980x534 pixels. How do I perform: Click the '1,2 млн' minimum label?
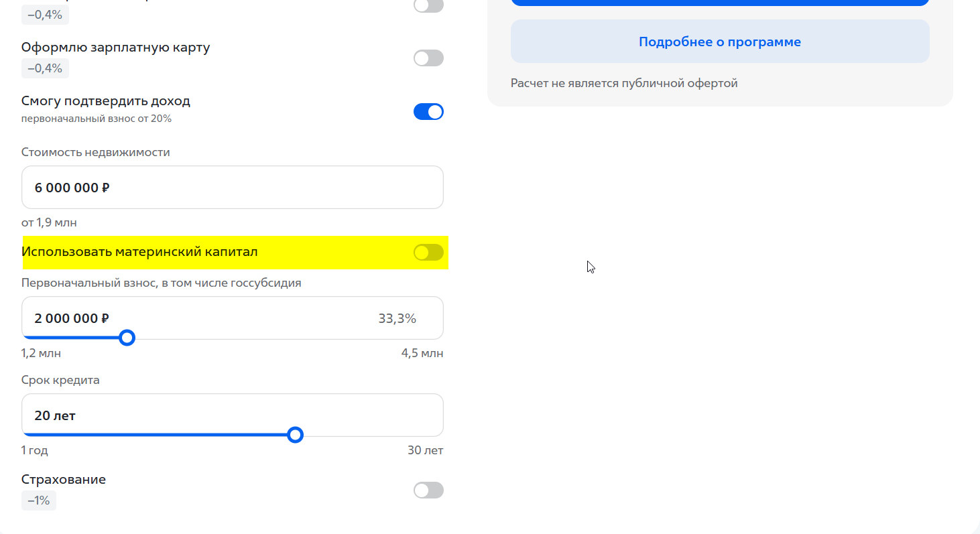pyautogui.click(x=40, y=353)
